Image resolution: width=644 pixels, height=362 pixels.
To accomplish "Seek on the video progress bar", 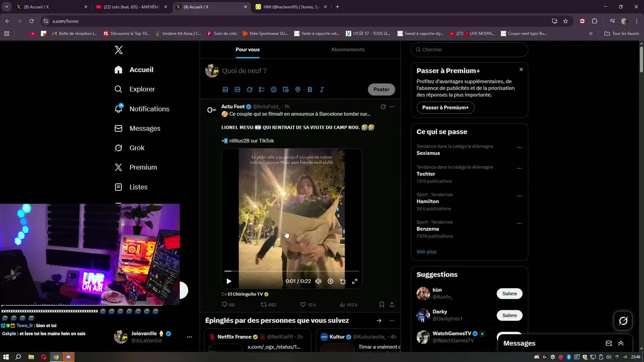I will tap(292, 271).
